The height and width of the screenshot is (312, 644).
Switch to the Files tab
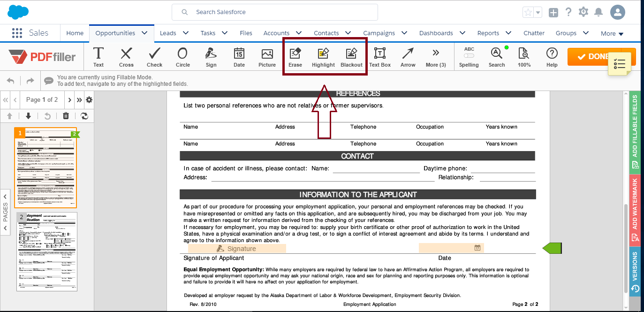pos(246,33)
